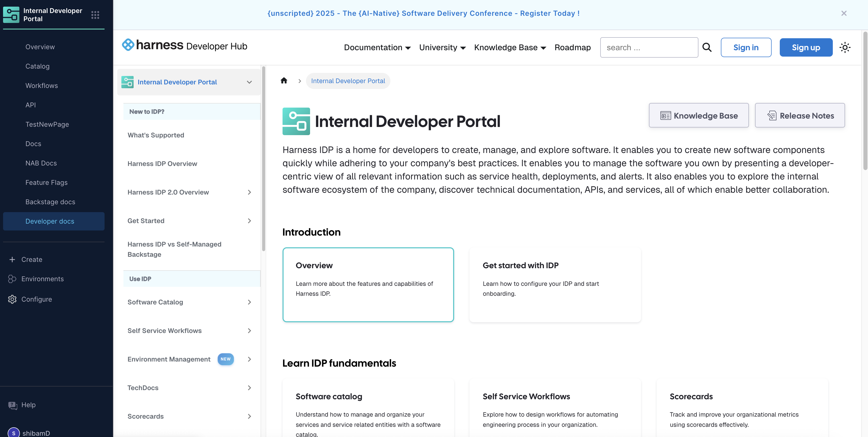Dismiss the conference announcement banner

click(844, 14)
